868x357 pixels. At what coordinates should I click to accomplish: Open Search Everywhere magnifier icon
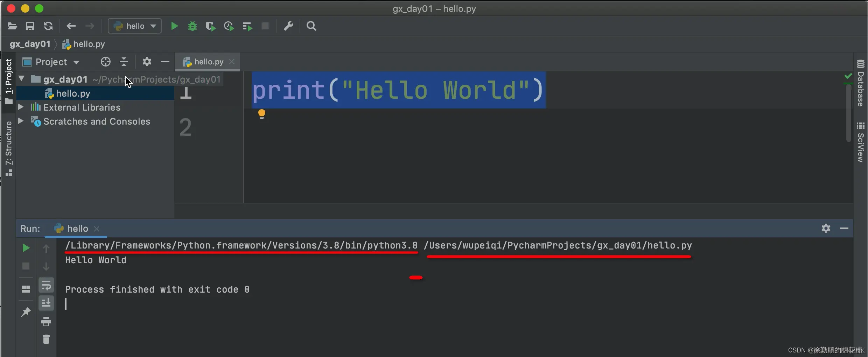pos(311,26)
